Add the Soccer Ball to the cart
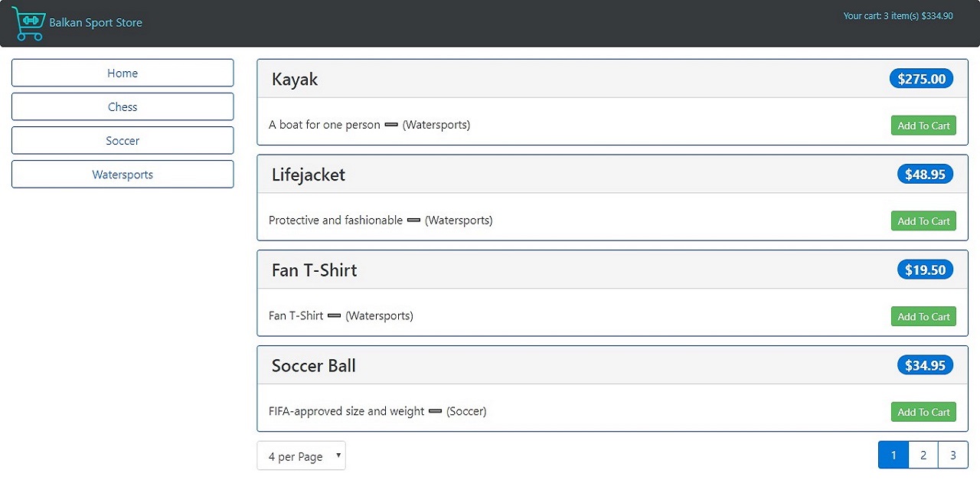The image size is (980, 490). (923, 411)
